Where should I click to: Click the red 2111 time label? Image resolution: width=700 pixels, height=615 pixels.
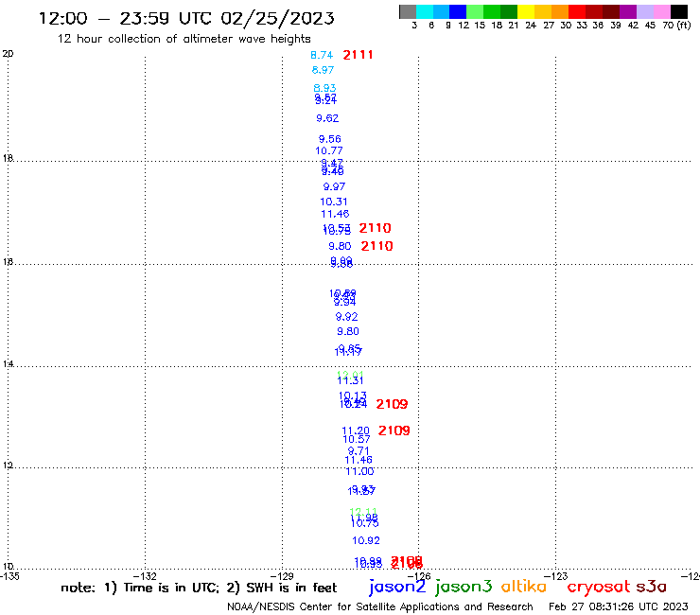coord(358,55)
